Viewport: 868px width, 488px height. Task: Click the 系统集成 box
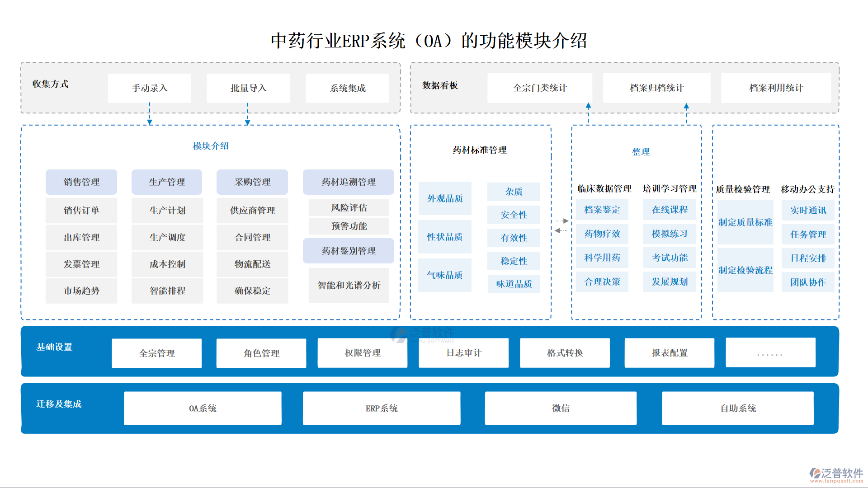pos(347,88)
